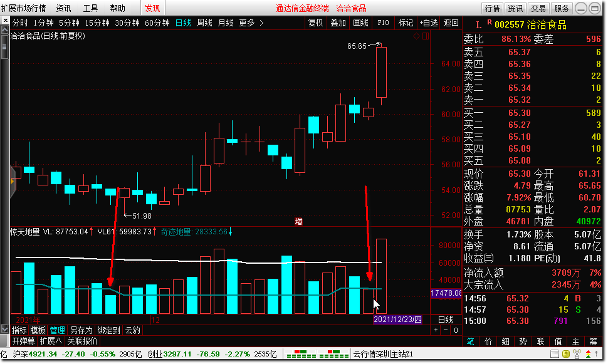Viewport: 608px width, 364px height.
Task: Open the 发现 tab
Action: point(152,8)
